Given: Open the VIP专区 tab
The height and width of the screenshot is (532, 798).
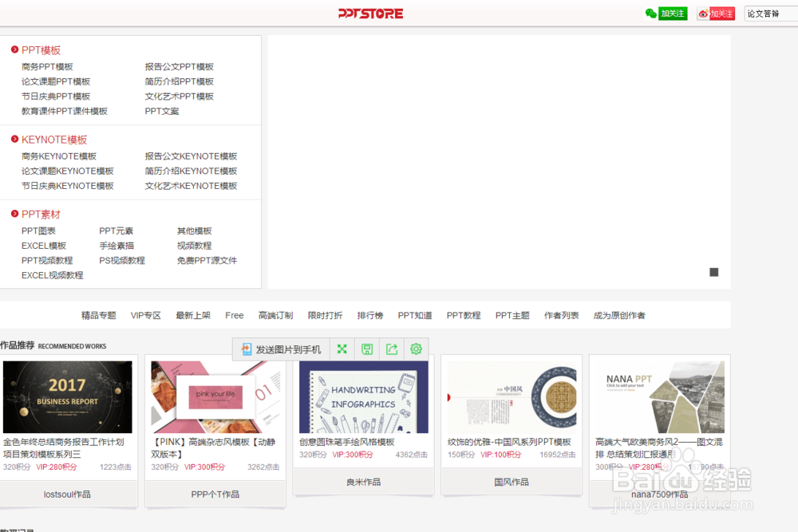Looking at the screenshot, I should pos(145,315).
